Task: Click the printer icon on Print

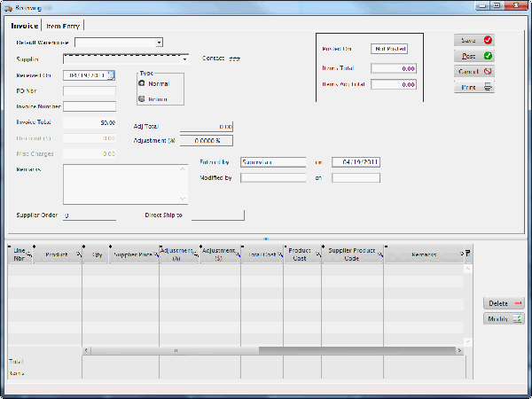Action: [488, 86]
